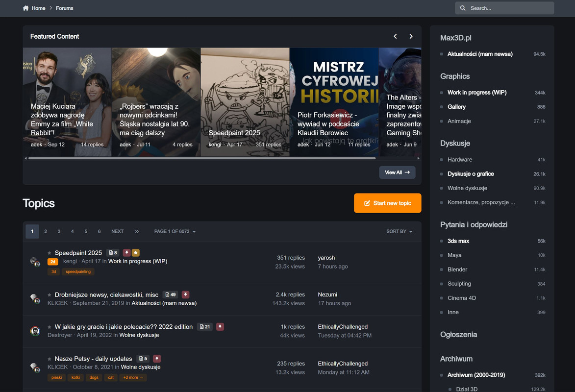Screen dimensions: 575x392
Task: Expand the +2 more tags on Nasze Petsy
Action: click(x=133, y=377)
